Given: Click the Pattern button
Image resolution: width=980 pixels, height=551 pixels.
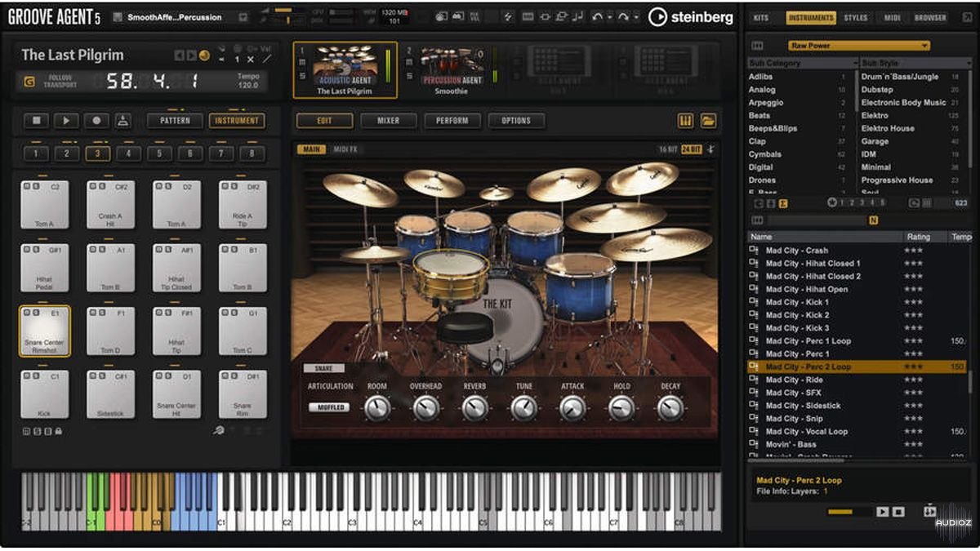Looking at the screenshot, I should 175,121.
